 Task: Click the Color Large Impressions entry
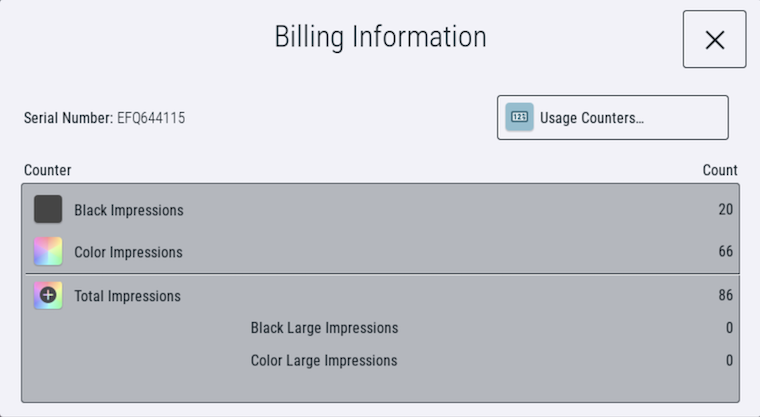click(x=324, y=360)
